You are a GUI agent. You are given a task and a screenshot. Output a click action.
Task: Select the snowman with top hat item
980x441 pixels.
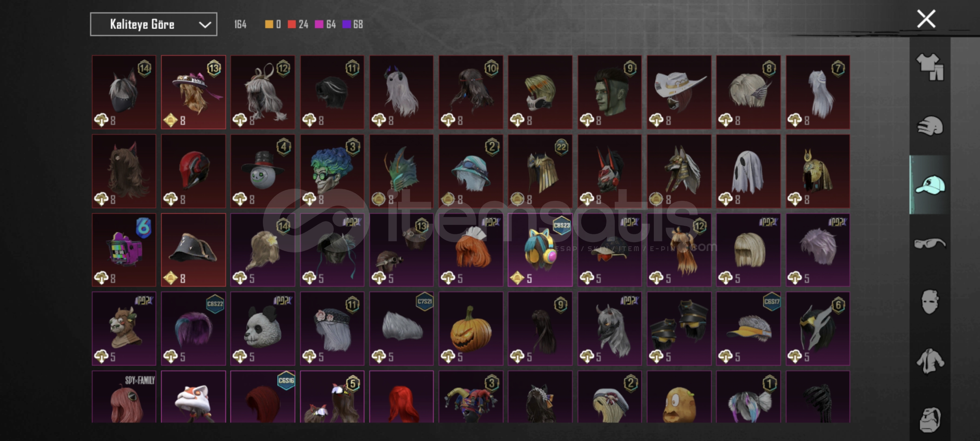click(262, 171)
